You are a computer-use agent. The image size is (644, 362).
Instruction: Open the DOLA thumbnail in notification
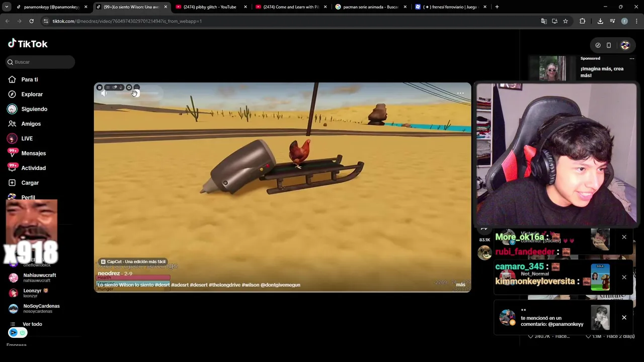pos(600,277)
